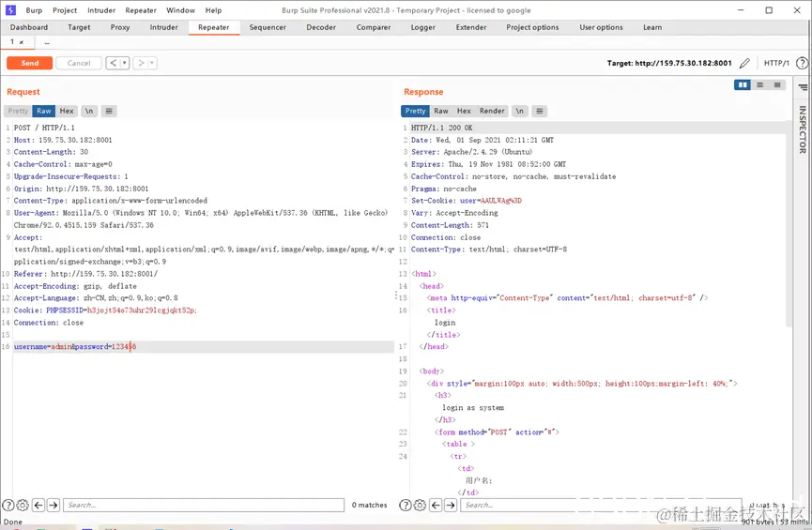Image resolution: width=812 pixels, height=530 pixels.
Task: Switch the Request view to Raw
Action: pyautogui.click(x=44, y=111)
